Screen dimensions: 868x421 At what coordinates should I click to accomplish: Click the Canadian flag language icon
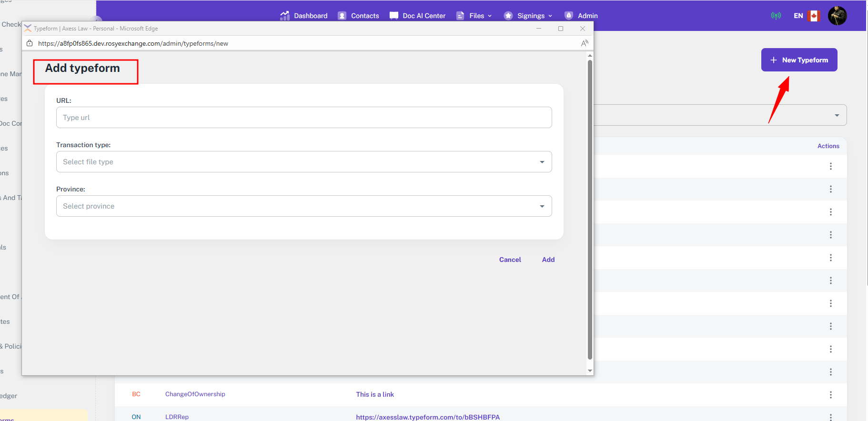tap(814, 16)
